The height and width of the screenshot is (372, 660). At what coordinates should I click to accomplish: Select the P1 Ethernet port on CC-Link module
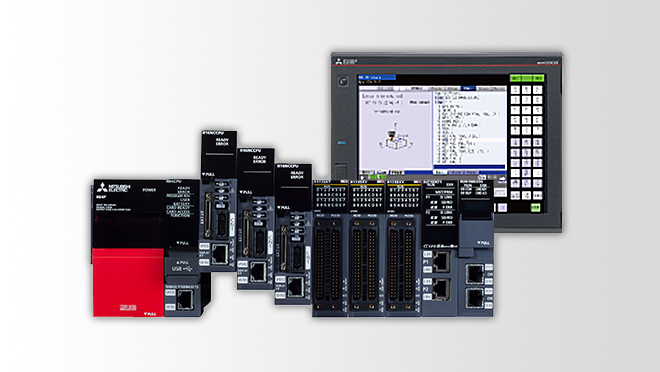pos(441,261)
